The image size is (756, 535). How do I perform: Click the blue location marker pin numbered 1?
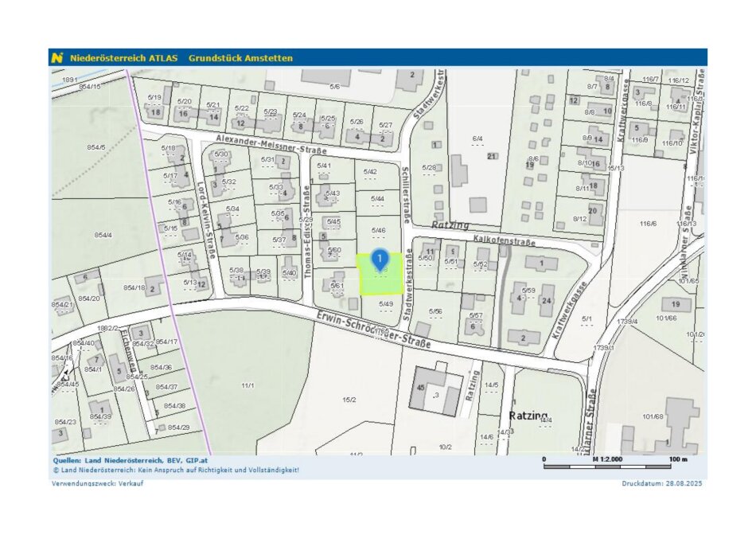click(380, 260)
